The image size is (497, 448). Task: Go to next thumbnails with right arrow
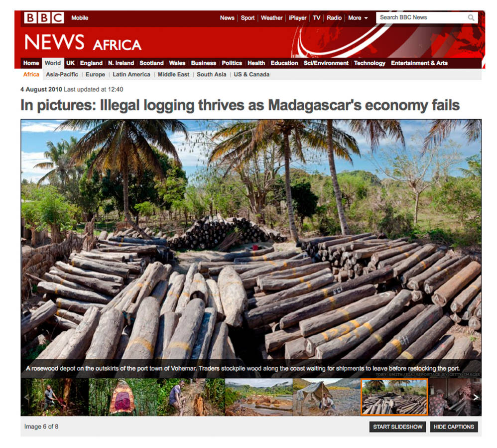point(476,397)
